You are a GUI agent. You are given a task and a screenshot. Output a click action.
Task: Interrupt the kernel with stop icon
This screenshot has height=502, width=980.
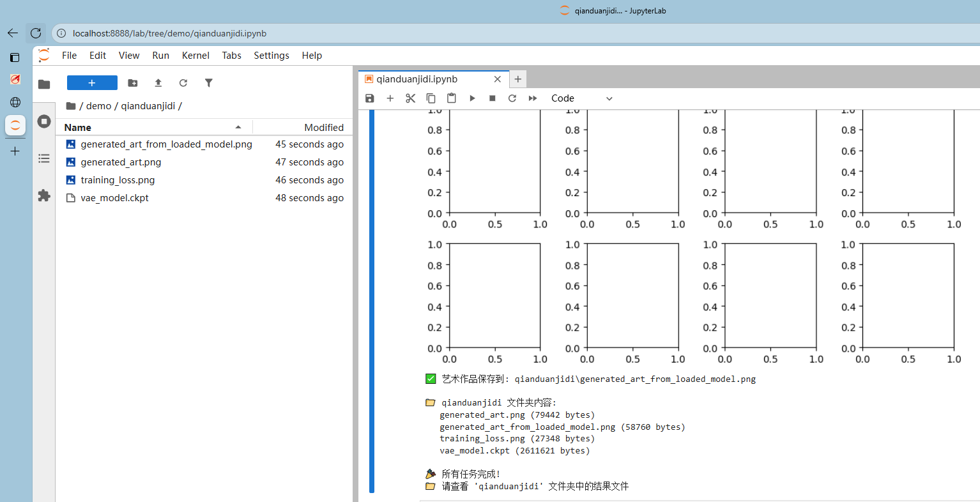coord(492,98)
